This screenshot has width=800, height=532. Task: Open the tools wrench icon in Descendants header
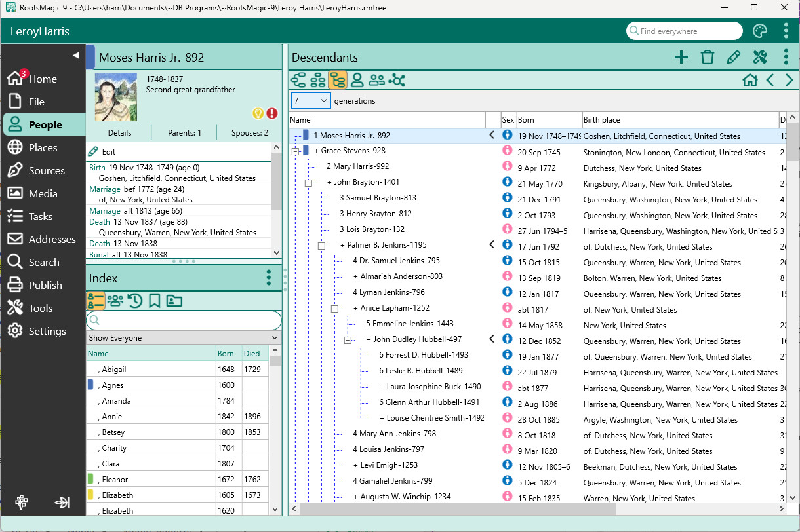(759, 58)
